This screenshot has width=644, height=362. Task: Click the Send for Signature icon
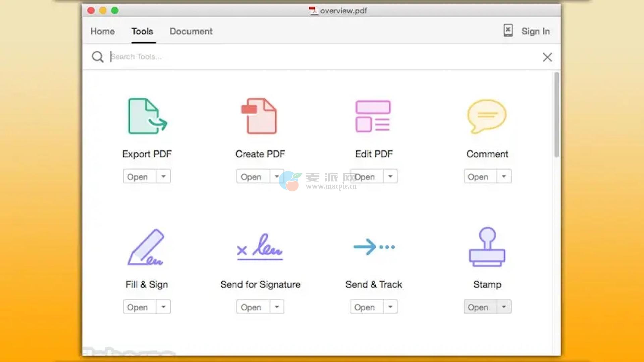point(260,248)
